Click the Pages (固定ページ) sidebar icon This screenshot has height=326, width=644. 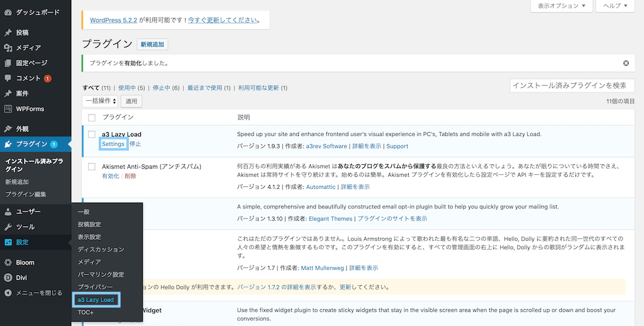(x=8, y=63)
